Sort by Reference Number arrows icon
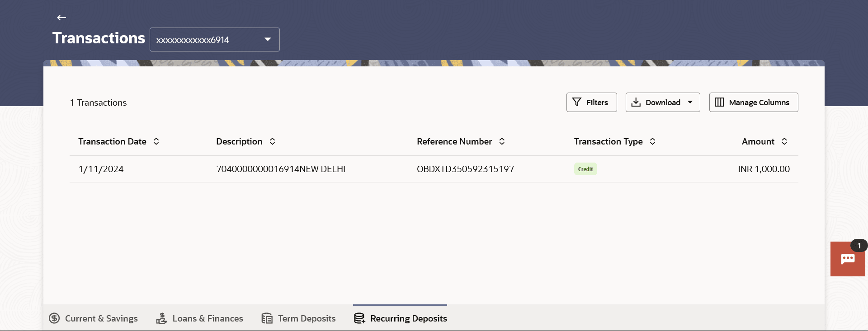 502,141
